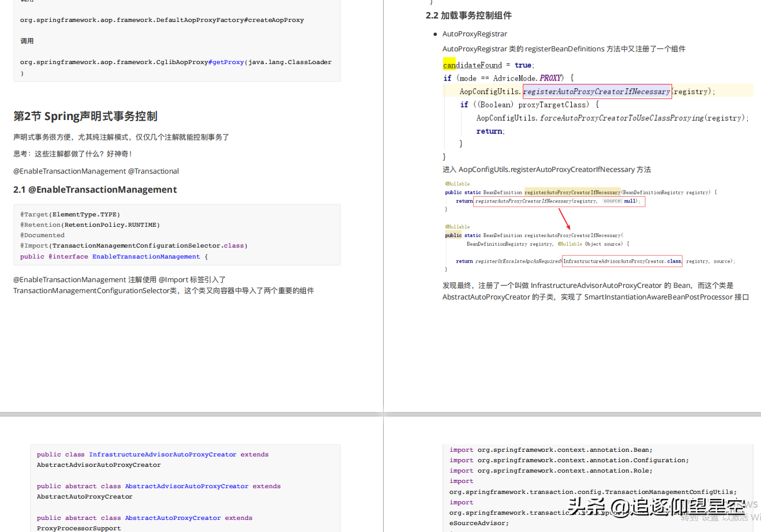Click the heading '第2节 Spring声明式事务控制'
The height and width of the screenshot is (532, 761).
pyautogui.click(x=85, y=116)
